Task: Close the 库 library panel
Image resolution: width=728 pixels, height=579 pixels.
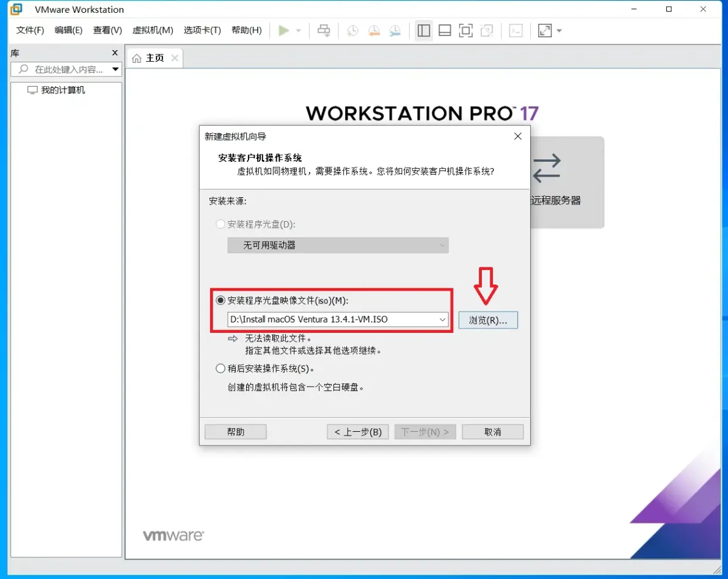Action: (115, 53)
